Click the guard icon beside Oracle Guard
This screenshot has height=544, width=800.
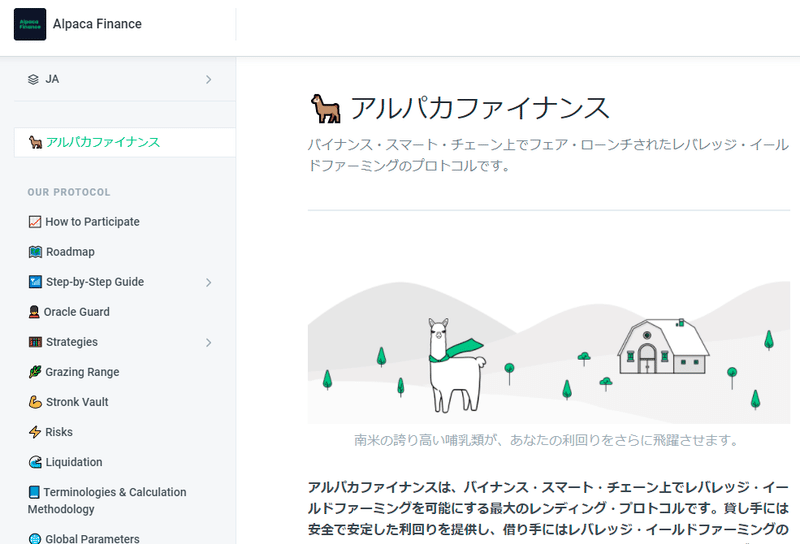click(34, 312)
